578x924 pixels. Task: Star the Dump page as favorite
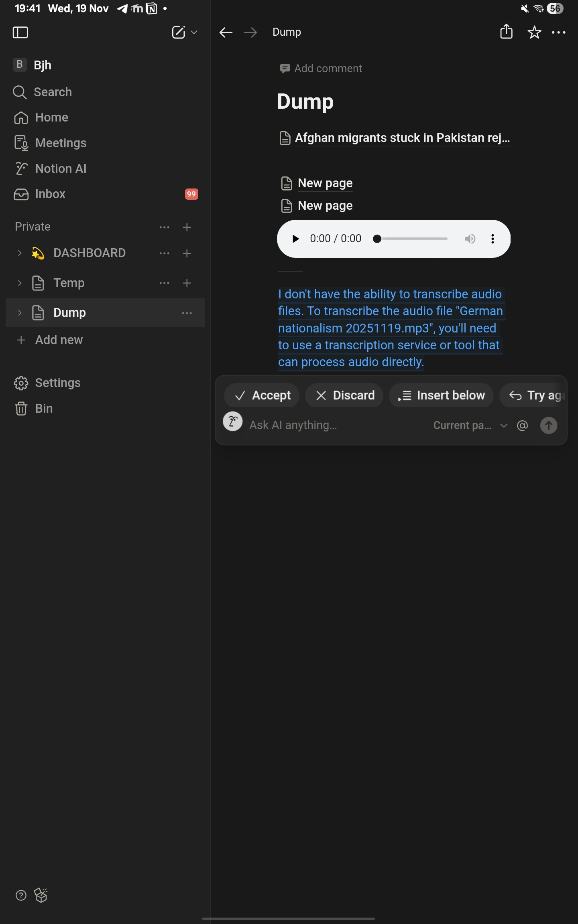(x=534, y=32)
